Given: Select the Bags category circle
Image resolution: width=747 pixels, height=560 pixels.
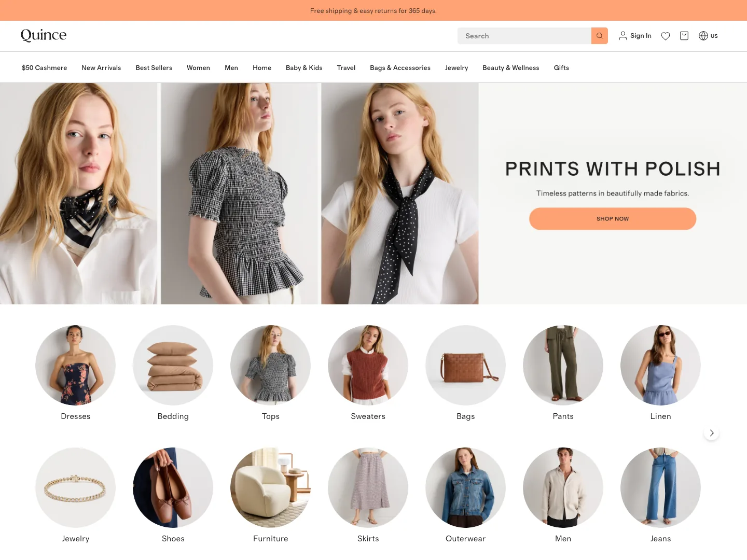Looking at the screenshot, I should tap(466, 365).
